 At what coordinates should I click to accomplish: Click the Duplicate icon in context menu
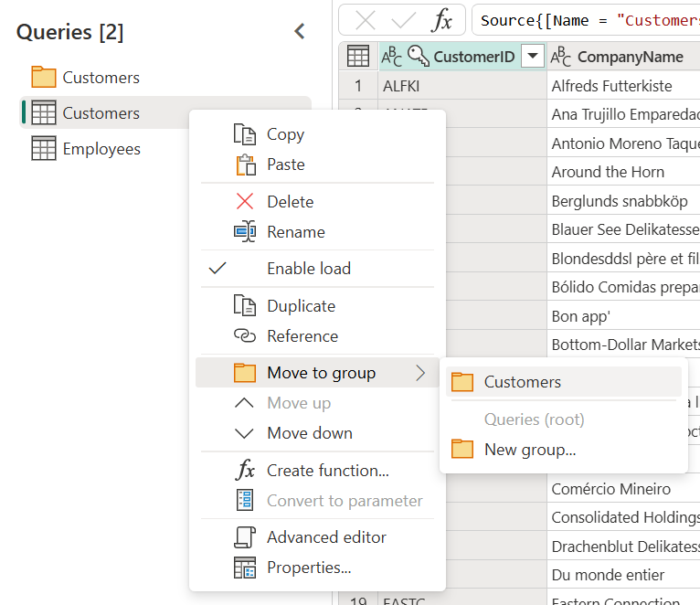click(x=245, y=305)
